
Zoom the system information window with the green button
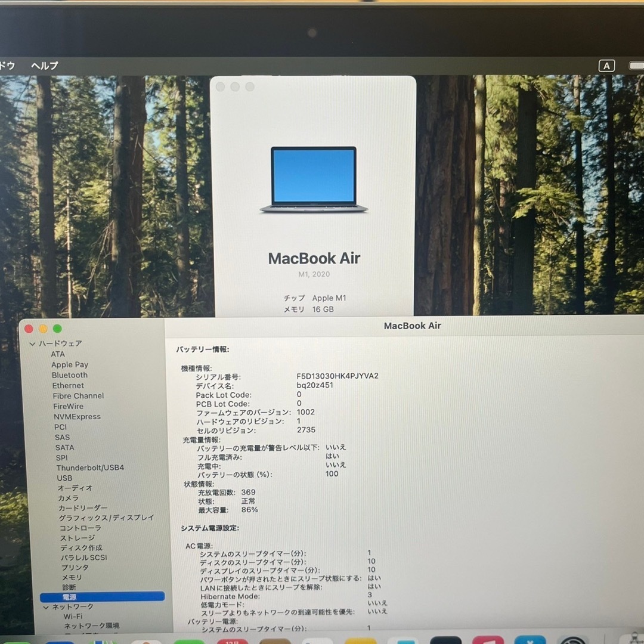pos(57,329)
